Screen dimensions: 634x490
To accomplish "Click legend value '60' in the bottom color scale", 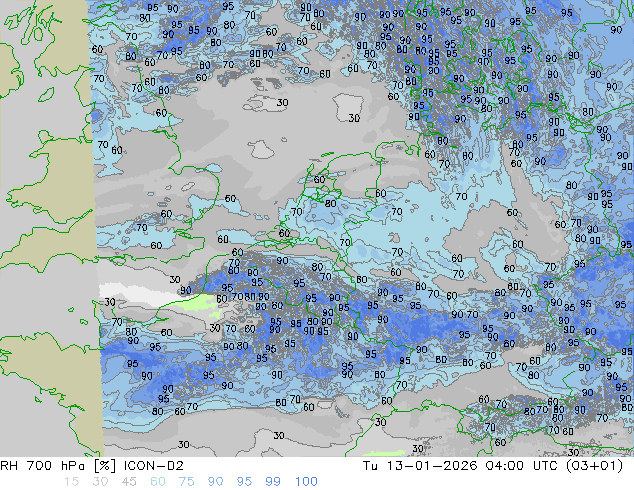I will [158, 482].
